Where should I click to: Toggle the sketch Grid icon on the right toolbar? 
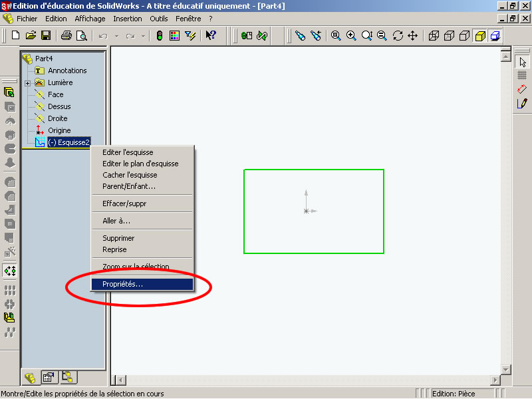point(522,75)
